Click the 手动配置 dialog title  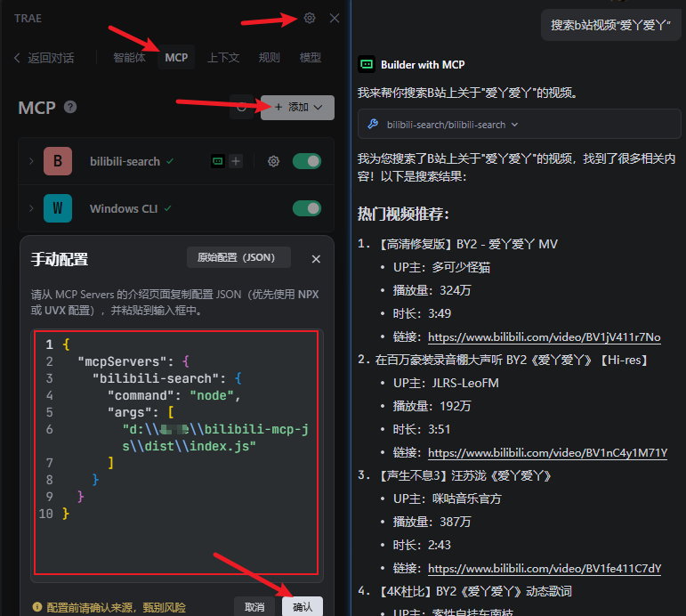60,259
